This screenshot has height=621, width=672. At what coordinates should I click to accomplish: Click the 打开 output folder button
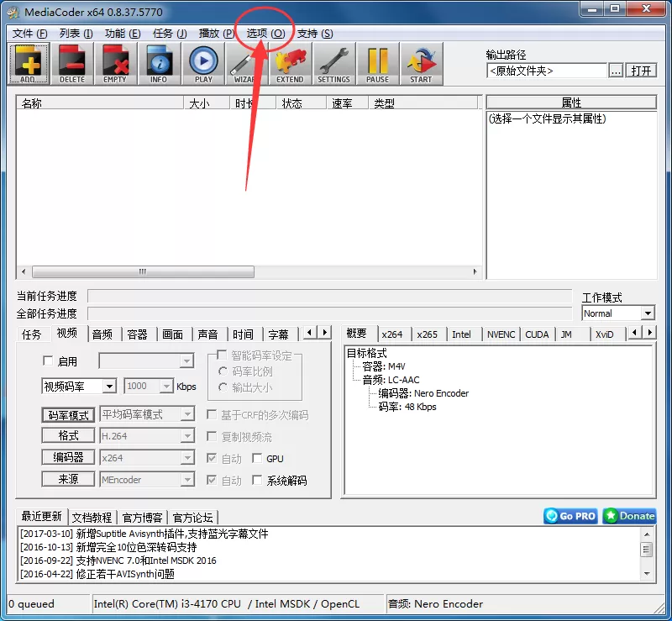click(x=641, y=71)
